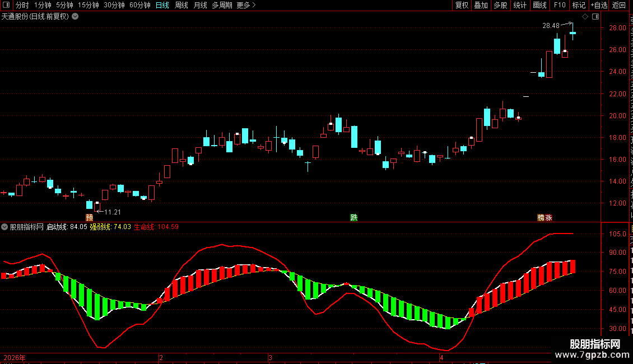Open the 股朋指标网 indicator settings circle icon
Viewport: 633px width, 364px height.
(x=4, y=227)
